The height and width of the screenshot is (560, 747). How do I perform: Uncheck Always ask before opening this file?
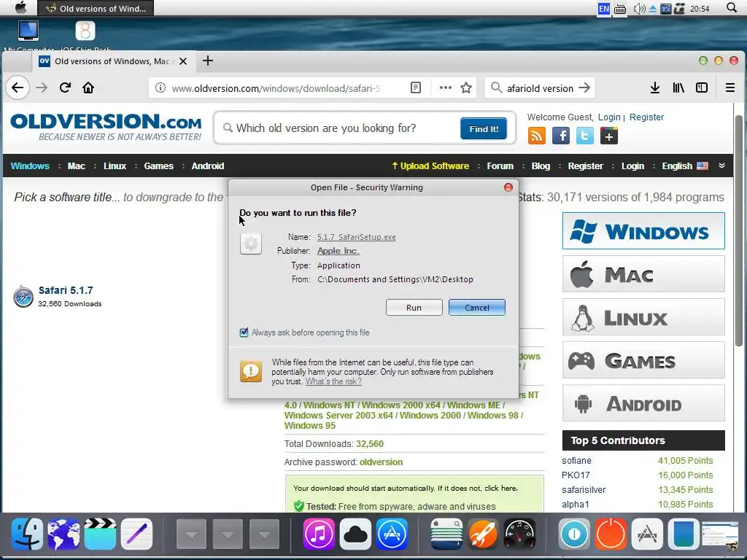[x=244, y=332]
